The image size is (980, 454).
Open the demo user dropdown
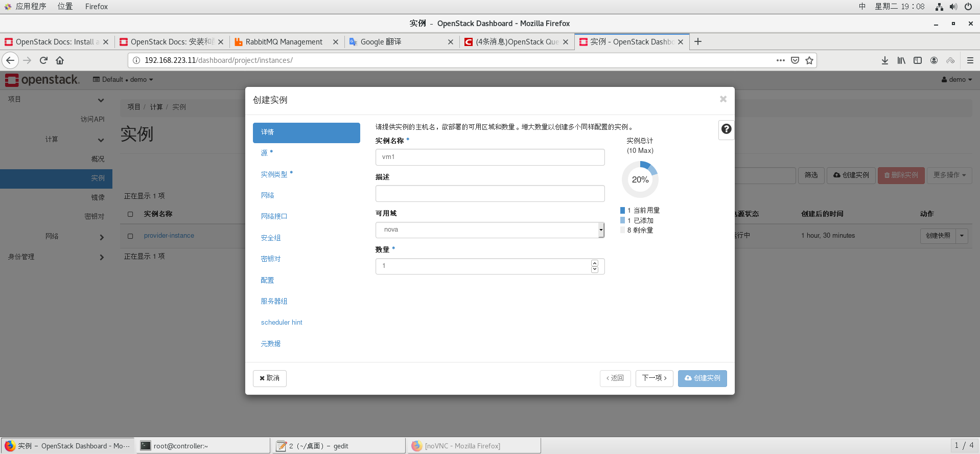956,80
